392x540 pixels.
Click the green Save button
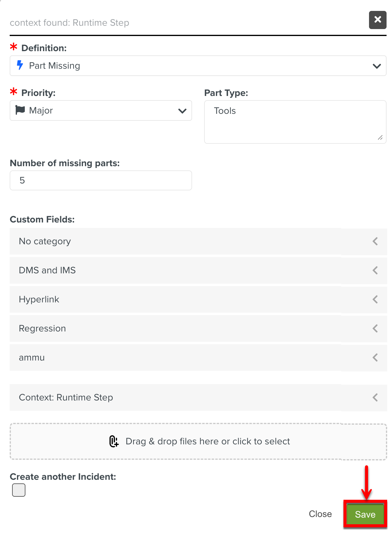point(365,514)
